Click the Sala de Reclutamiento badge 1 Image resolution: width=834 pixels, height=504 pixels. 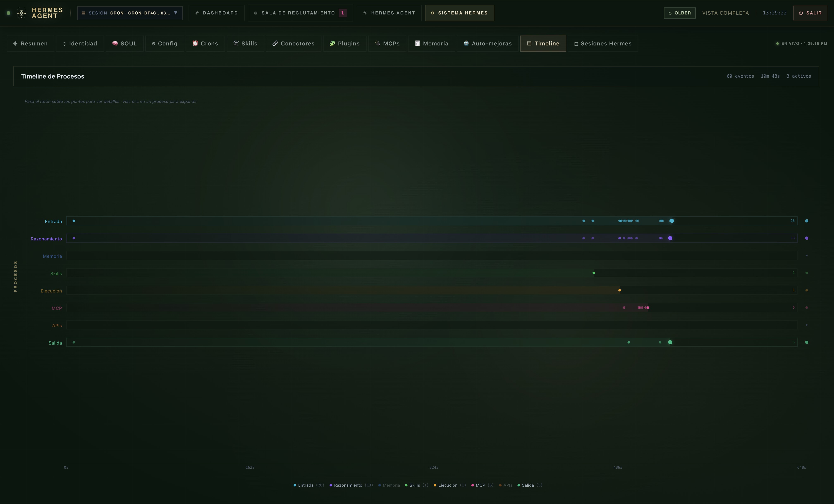pos(343,13)
